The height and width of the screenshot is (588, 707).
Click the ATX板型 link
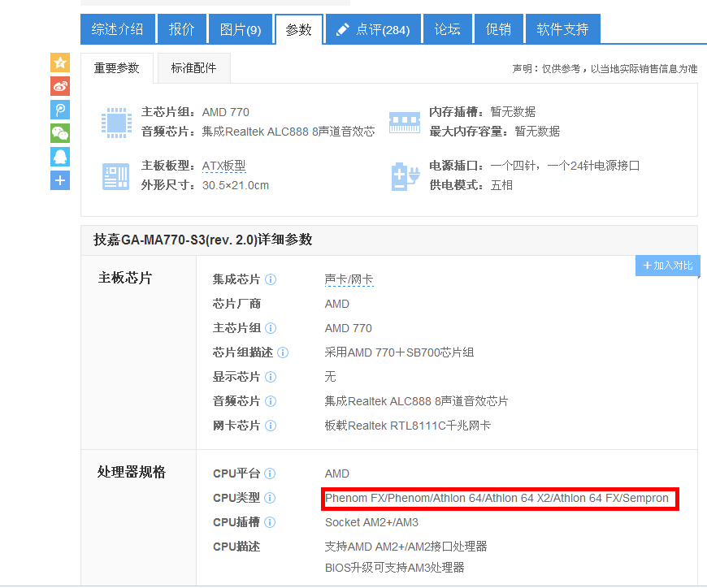tap(224, 166)
